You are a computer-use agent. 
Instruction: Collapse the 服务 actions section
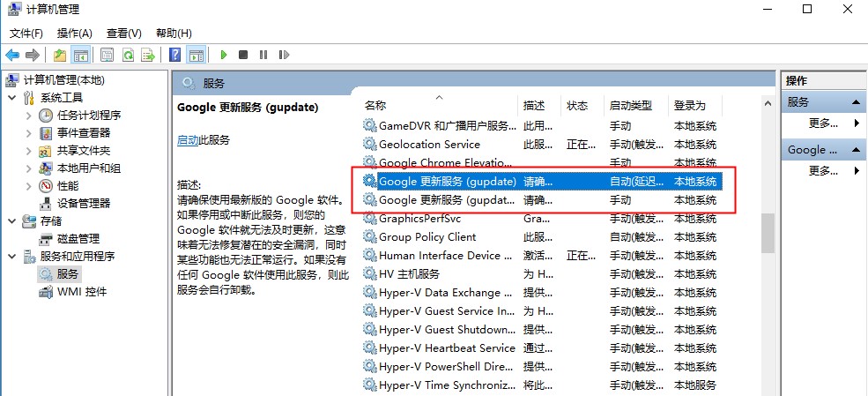tap(856, 102)
